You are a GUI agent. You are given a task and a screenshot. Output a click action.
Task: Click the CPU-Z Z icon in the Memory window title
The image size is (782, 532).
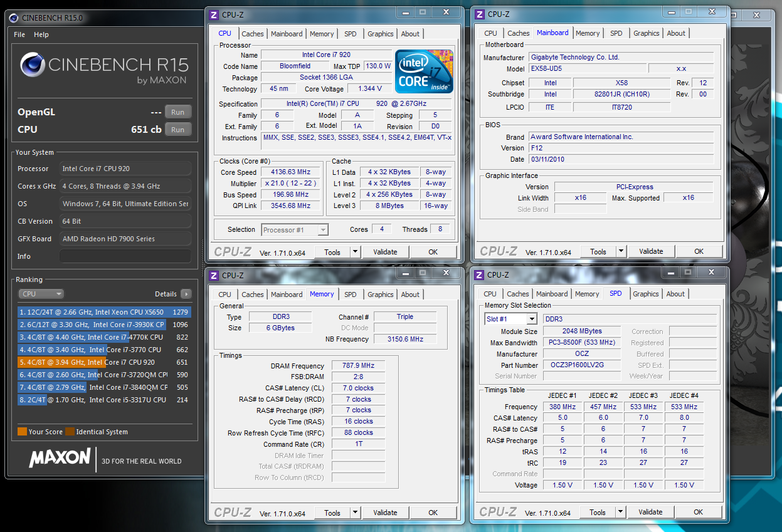pyautogui.click(x=214, y=275)
